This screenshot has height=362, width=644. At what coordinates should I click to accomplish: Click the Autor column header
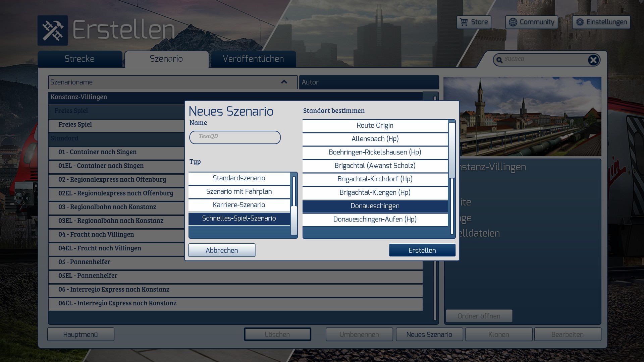369,82
